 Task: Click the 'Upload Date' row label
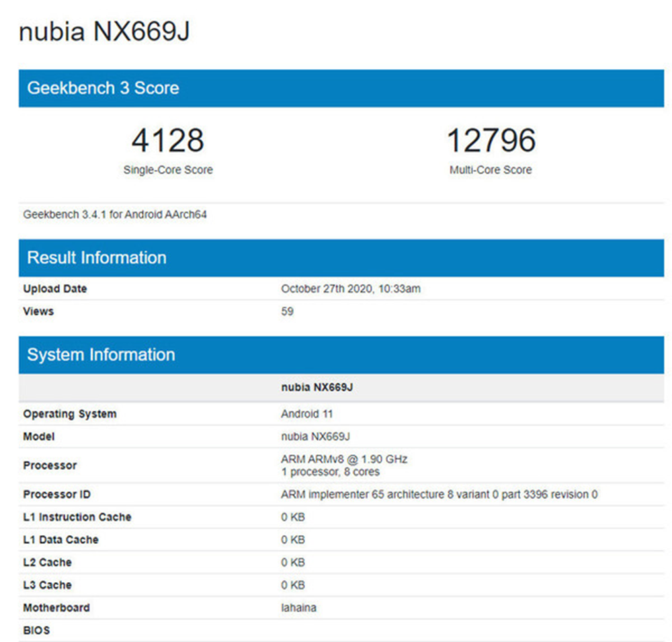pyautogui.click(x=55, y=288)
